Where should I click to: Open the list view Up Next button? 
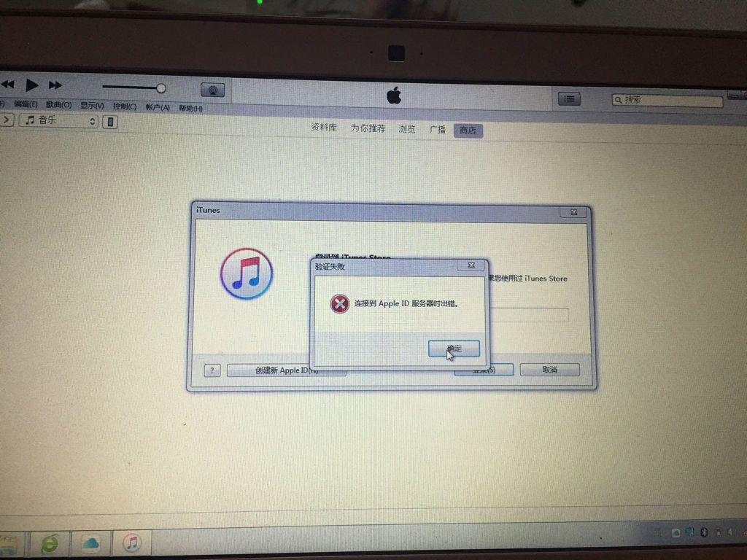pyautogui.click(x=569, y=98)
